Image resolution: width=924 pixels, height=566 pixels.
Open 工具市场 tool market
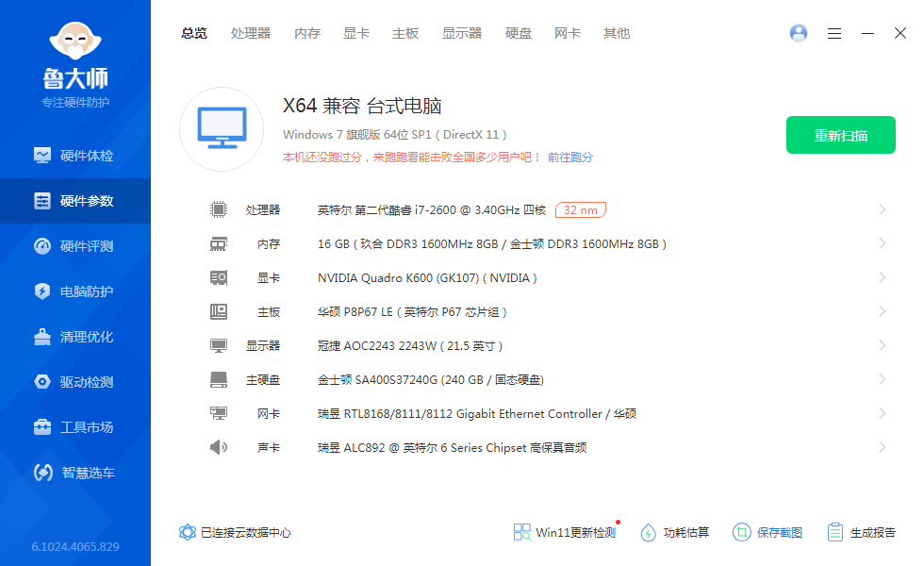click(75, 427)
